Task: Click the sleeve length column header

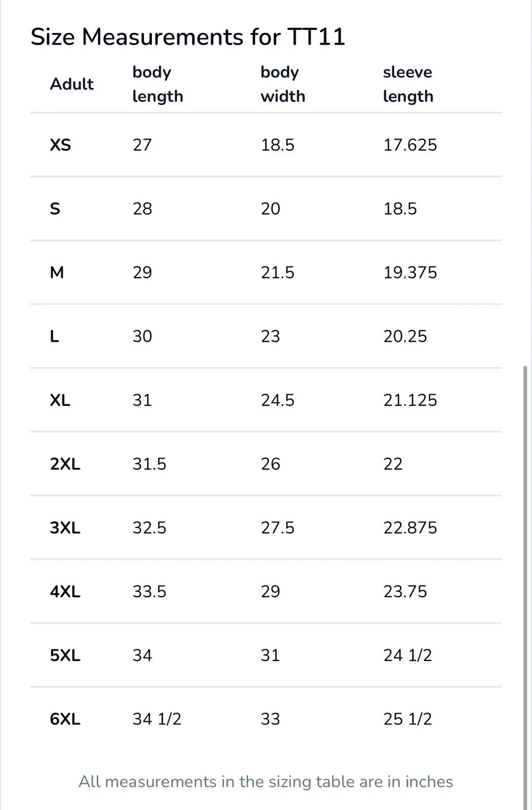Action: pyautogui.click(x=408, y=84)
